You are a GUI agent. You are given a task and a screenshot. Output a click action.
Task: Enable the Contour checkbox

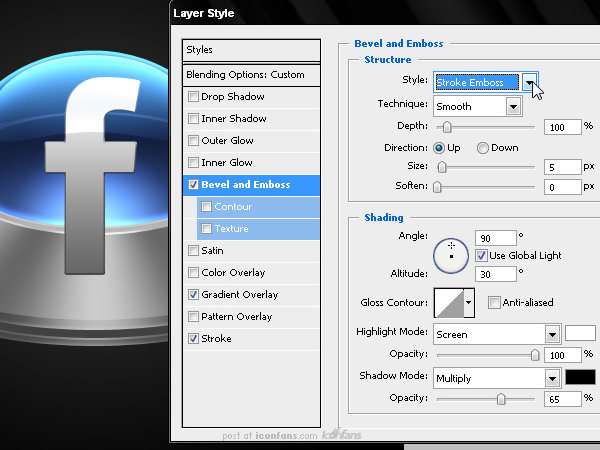[x=206, y=207]
